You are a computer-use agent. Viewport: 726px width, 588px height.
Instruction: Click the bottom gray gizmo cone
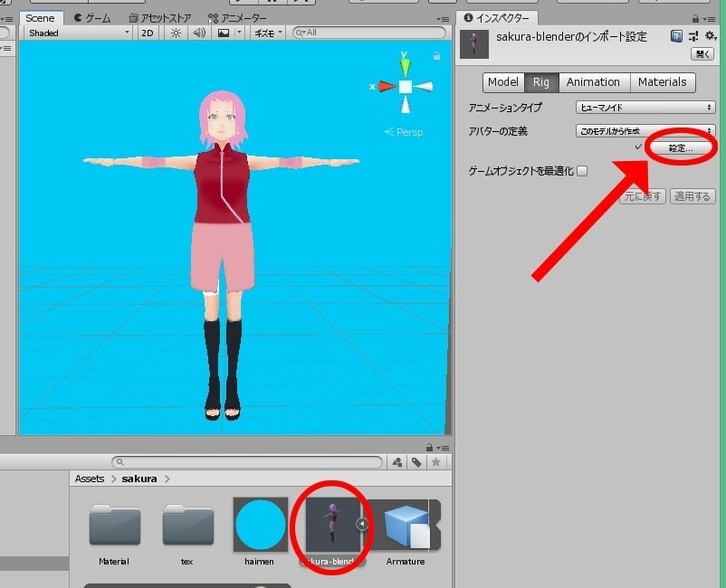pyautogui.click(x=406, y=105)
